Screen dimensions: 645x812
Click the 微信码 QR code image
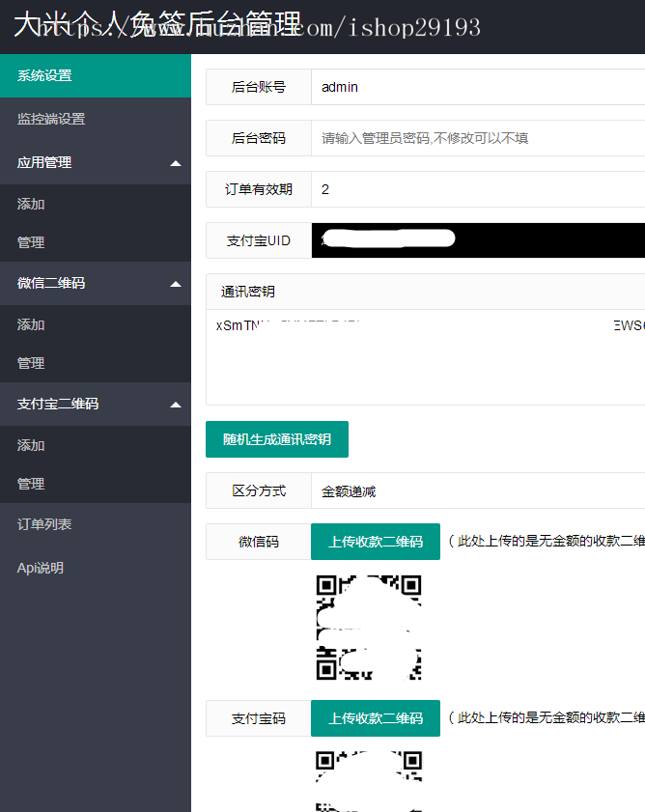[x=369, y=628]
